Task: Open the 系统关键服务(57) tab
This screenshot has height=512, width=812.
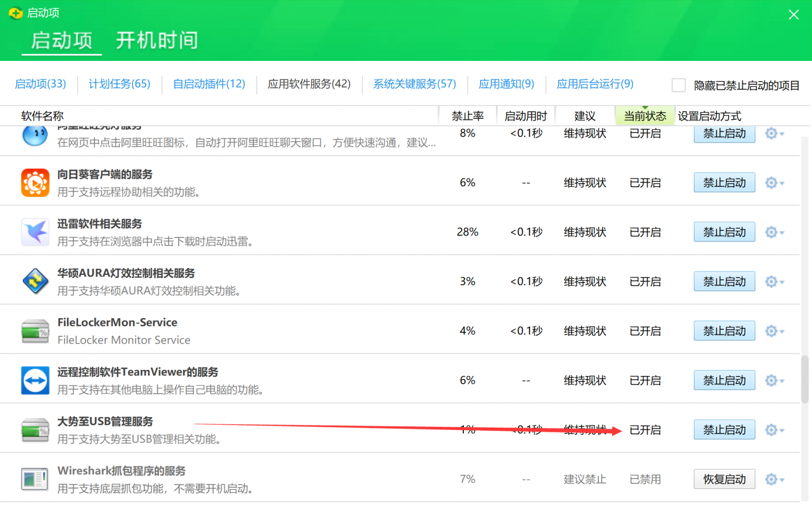Action: [415, 84]
